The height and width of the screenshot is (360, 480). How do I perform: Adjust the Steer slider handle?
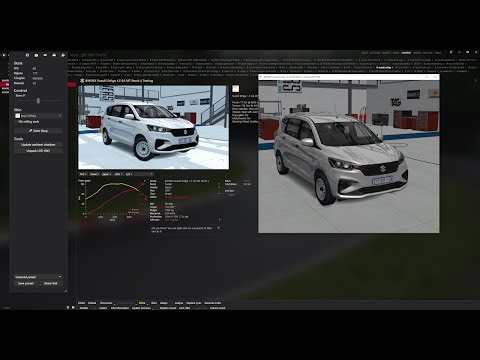pos(38,100)
